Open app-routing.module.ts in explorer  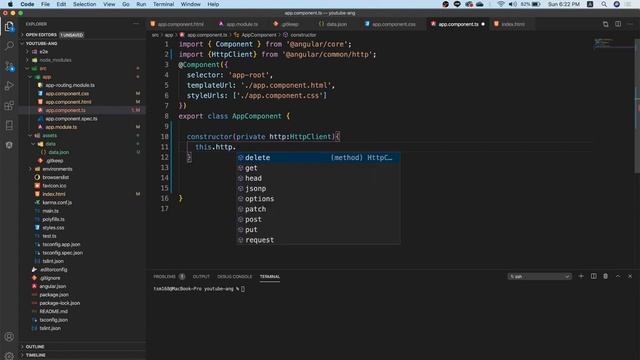click(x=70, y=85)
